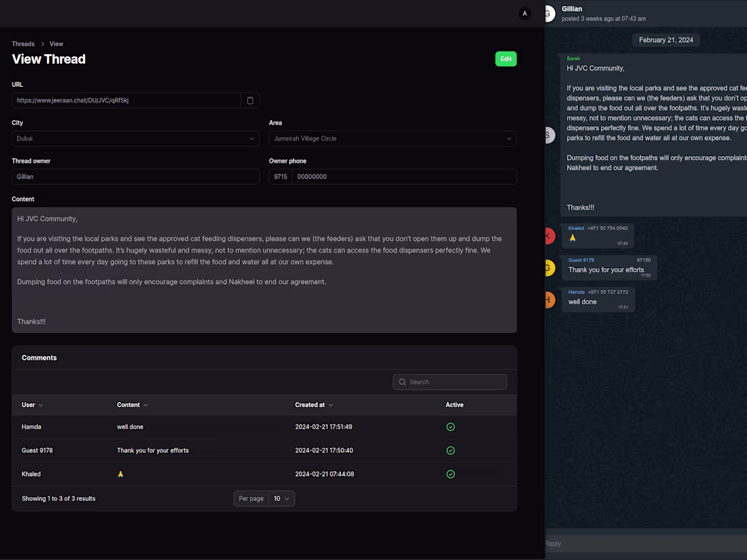The width and height of the screenshot is (747, 560).
Task: Click 'Showing 1 to 3 of 3 results' text
Action: tap(58, 499)
